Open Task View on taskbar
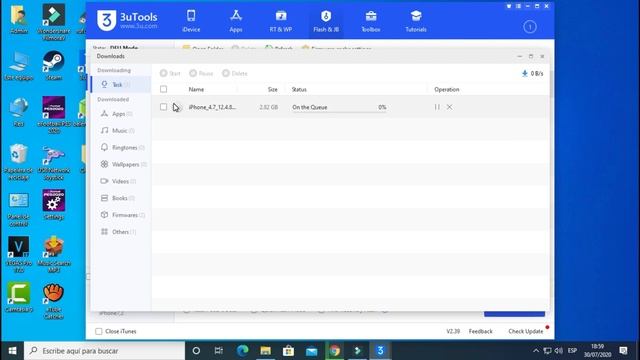Viewport: 640px width, 360px height. (219, 351)
